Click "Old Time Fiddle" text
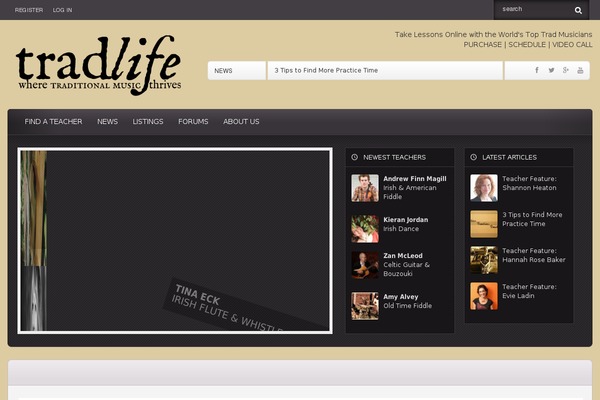The width and height of the screenshot is (600, 400). click(408, 305)
